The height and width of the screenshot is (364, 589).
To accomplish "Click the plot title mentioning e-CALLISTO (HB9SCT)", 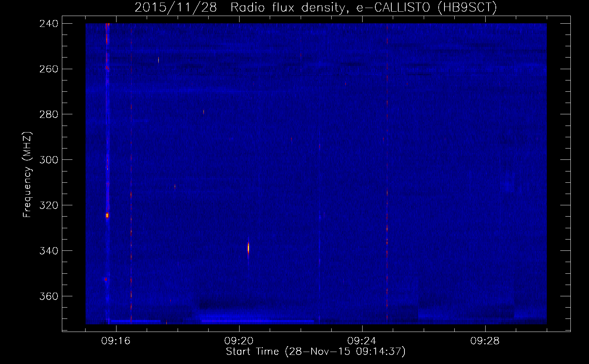I will point(316,7).
